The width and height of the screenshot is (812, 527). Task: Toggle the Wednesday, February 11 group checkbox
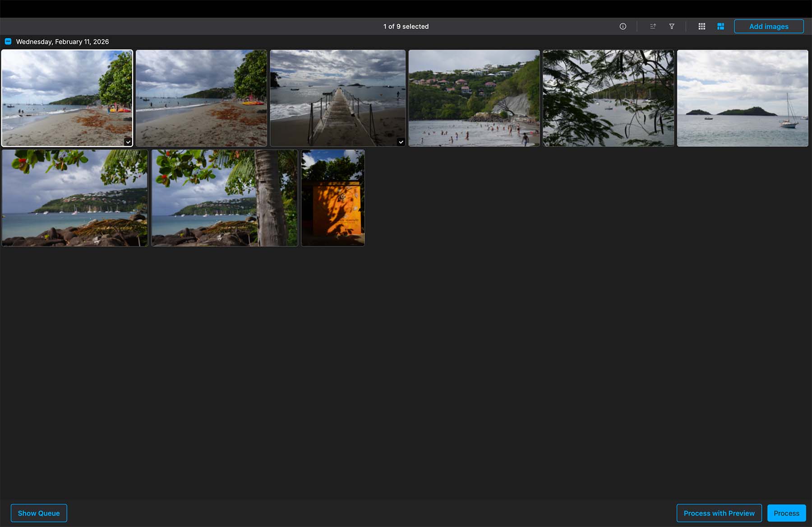[x=8, y=41]
